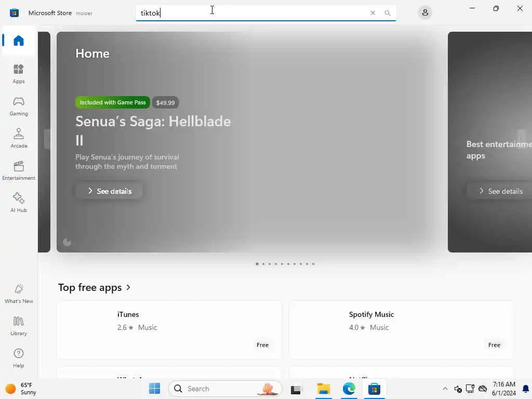This screenshot has width=532, height=399.
Task: Click the magnifier search button
Action: 388,13
